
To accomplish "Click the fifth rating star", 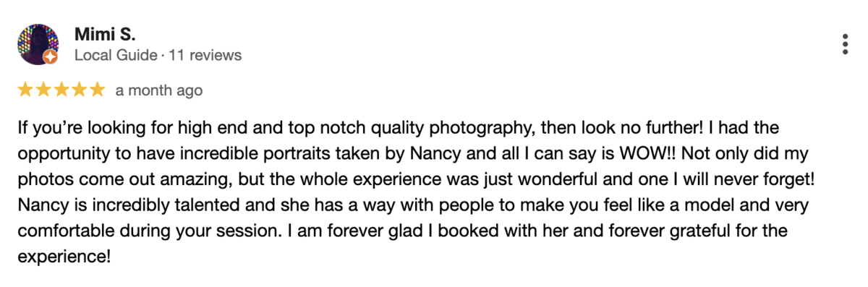I will [98, 90].
